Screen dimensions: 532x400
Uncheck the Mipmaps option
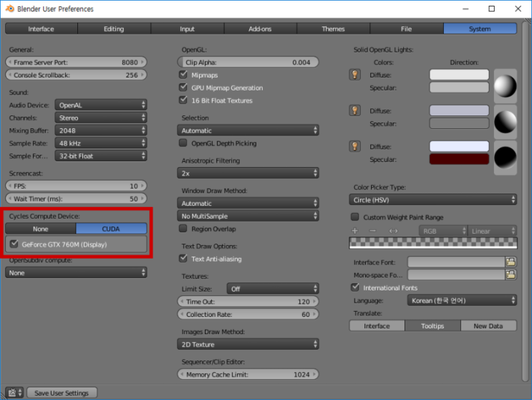point(183,75)
